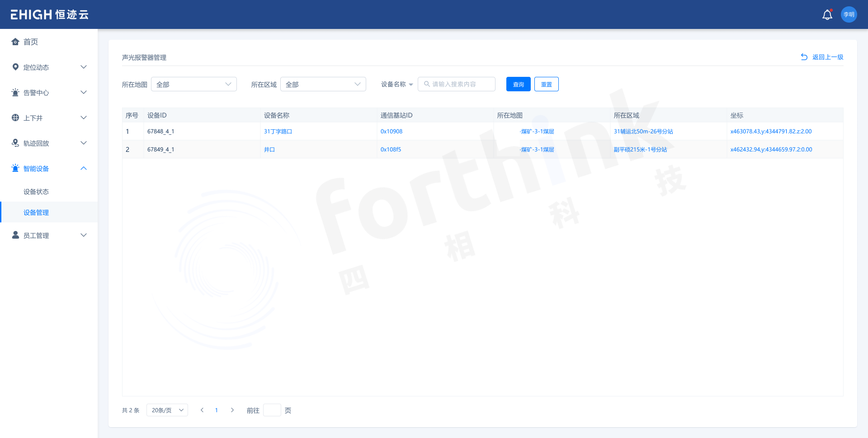Open the 井口 device name link
Image resolution: width=868 pixels, height=438 pixels.
coord(269,149)
